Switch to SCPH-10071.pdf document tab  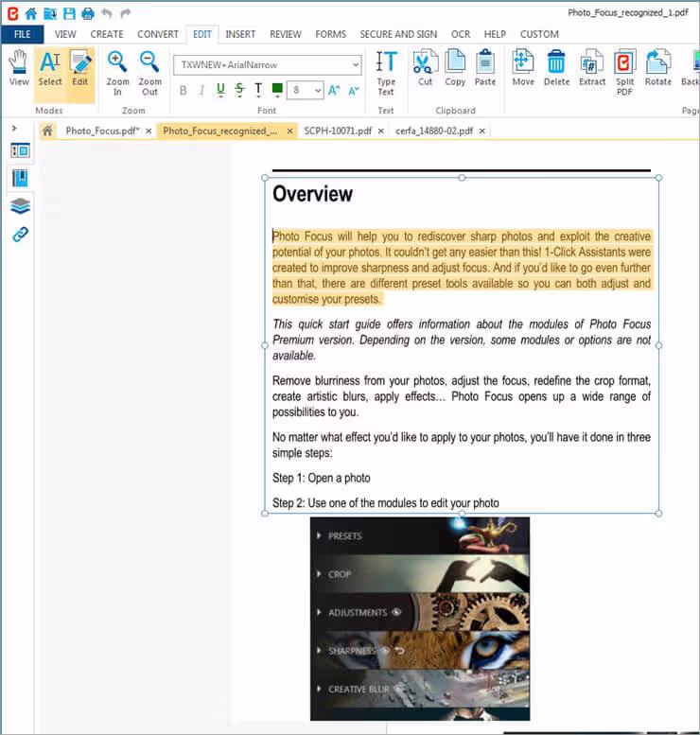point(338,131)
